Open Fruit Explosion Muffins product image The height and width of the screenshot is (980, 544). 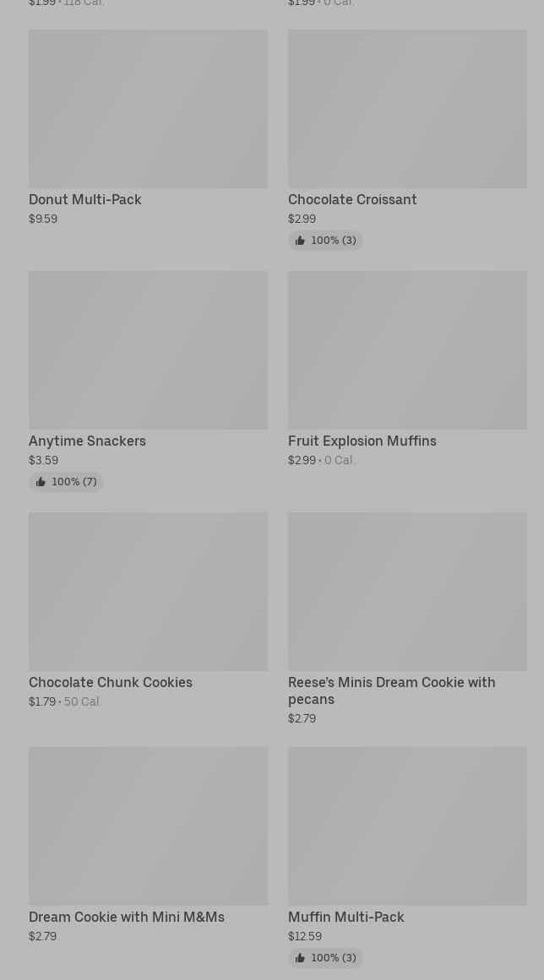coord(407,350)
